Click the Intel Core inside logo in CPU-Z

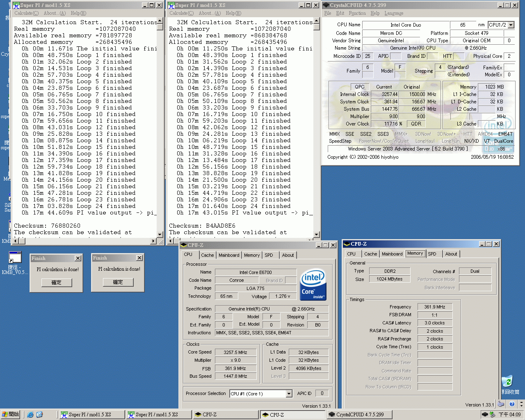pos(313,285)
